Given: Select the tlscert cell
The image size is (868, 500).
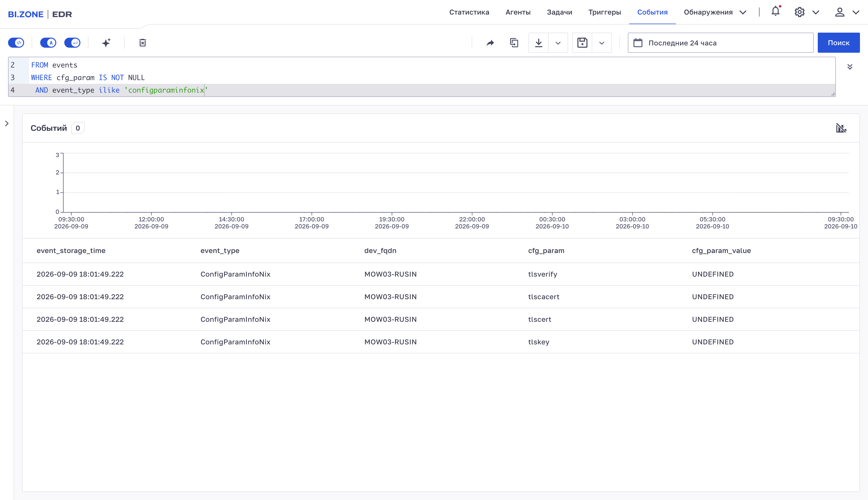Looking at the screenshot, I should [539, 319].
